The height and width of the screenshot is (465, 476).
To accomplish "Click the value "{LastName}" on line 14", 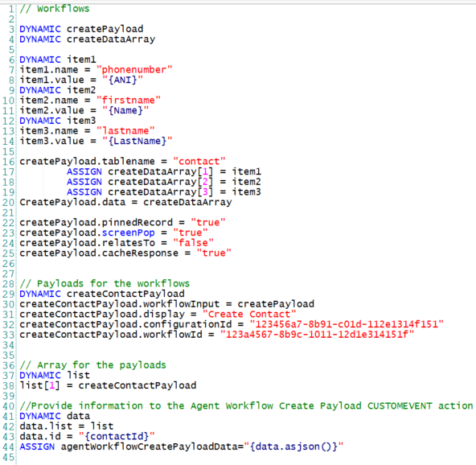I will (x=137, y=141).
